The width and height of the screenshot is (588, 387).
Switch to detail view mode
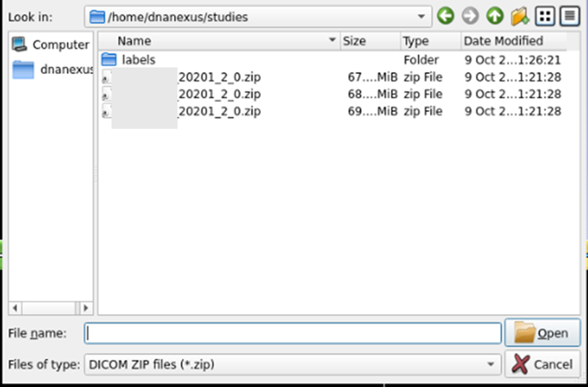click(568, 16)
